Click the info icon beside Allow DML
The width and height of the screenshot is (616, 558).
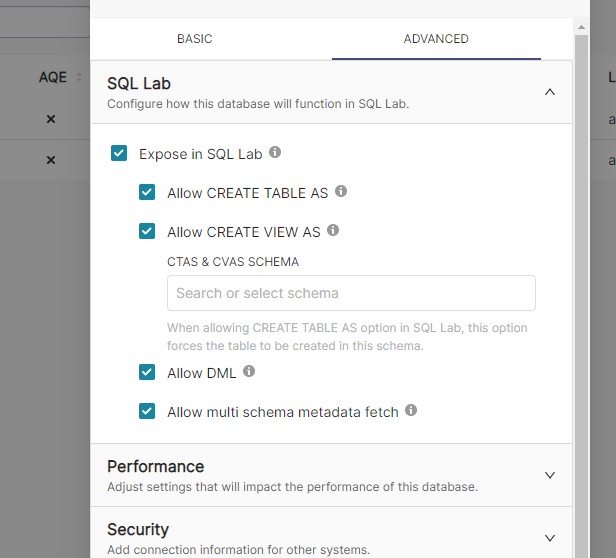click(x=249, y=371)
